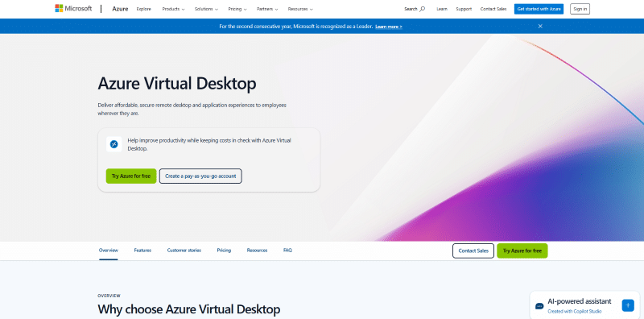Open the Support link

[x=464, y=9]
